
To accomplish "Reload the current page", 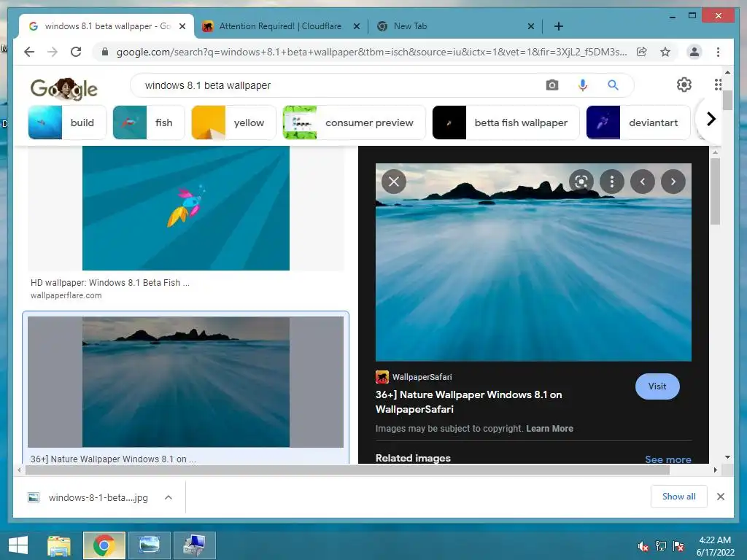I will tap(76, 52).
